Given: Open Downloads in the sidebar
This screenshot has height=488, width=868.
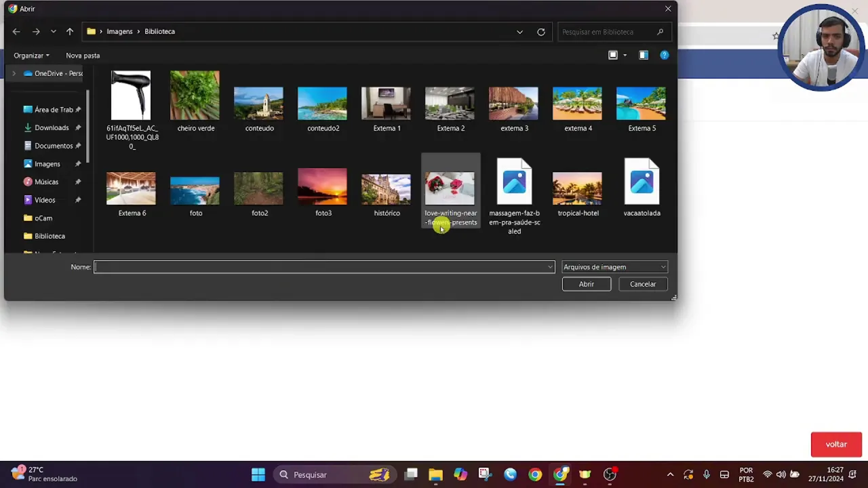Looking at the screenshot, I should click(x=52, y=127).
